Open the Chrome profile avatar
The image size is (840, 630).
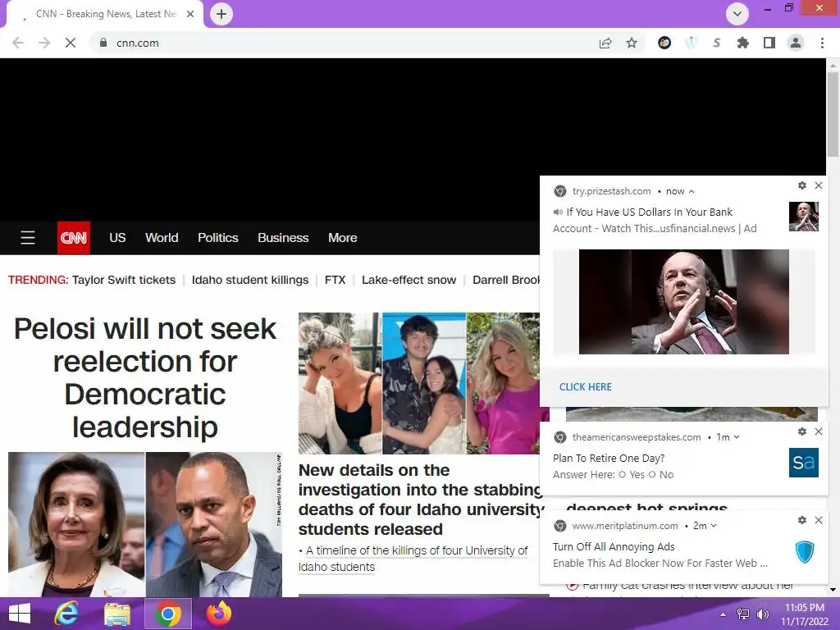(796, 43)
